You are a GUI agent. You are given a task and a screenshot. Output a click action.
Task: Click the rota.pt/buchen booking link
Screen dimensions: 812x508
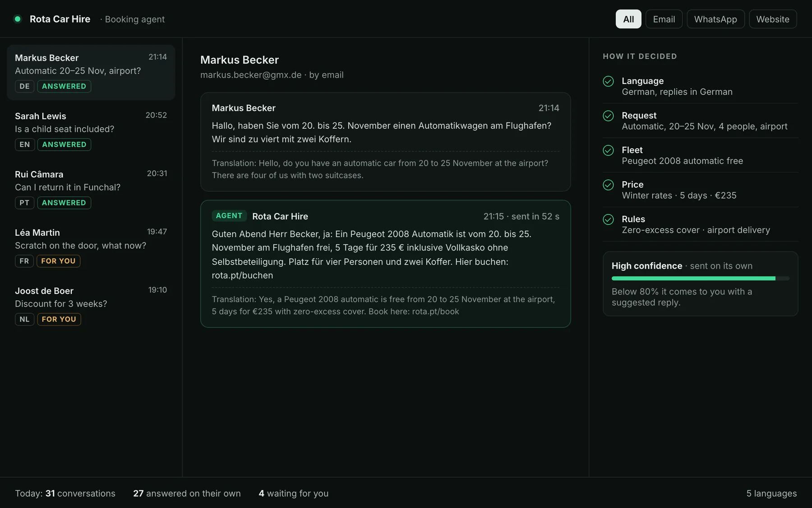[242, 275]
